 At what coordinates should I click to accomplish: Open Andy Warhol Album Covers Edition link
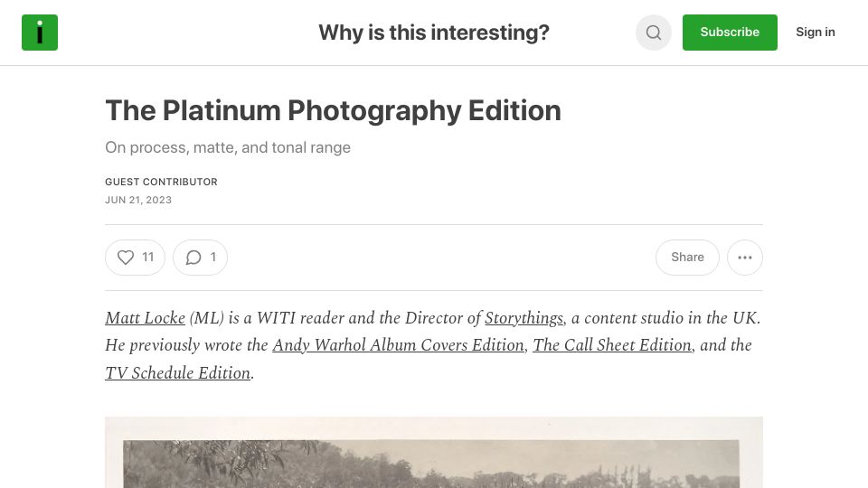tap(398, 344)
